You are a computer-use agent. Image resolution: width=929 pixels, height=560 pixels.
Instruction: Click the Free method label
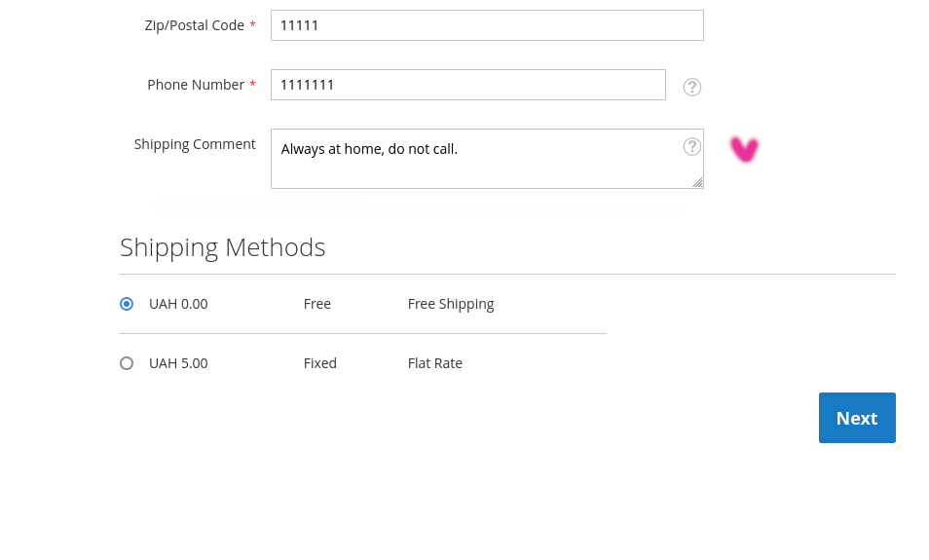coord(317,304)
